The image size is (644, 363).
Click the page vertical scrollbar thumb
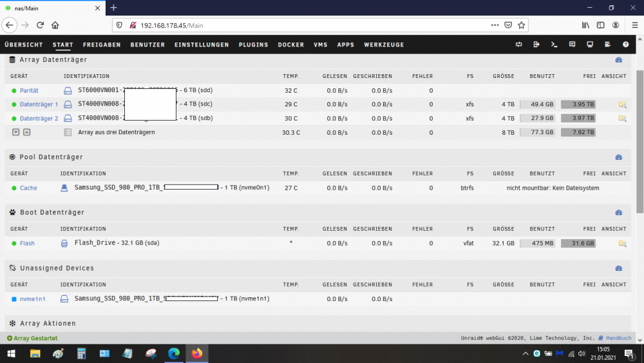tap(640, 141)
